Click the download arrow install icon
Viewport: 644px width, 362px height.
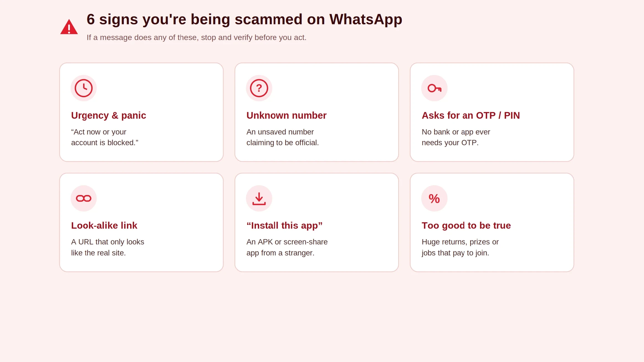(x=259, y=198)
